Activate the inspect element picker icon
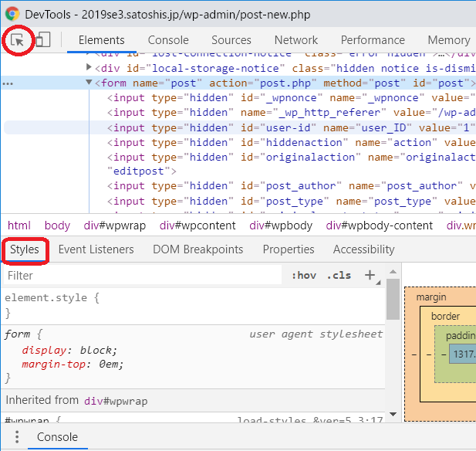 [x=17, y=40]
